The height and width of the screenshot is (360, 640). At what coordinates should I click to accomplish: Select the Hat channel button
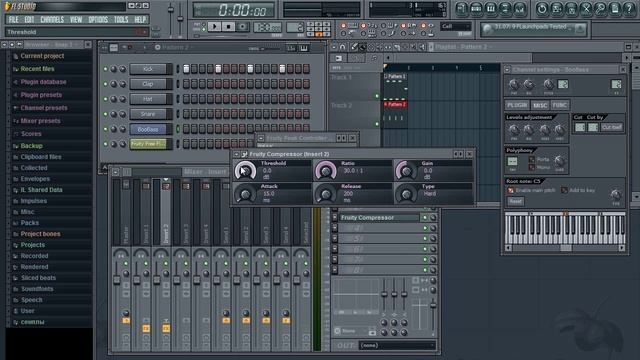pyautogui.click(x=148, y=99)
